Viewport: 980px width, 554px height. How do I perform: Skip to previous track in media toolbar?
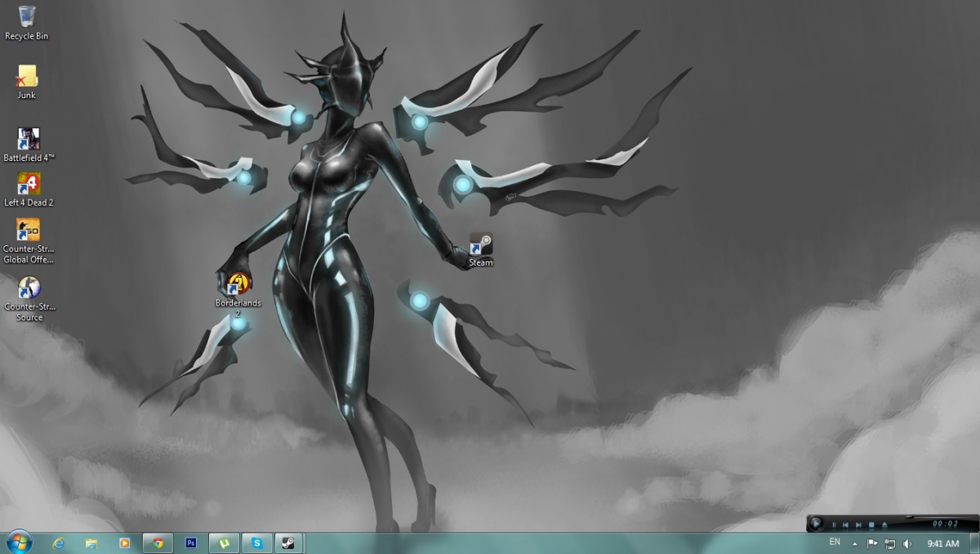845,525
